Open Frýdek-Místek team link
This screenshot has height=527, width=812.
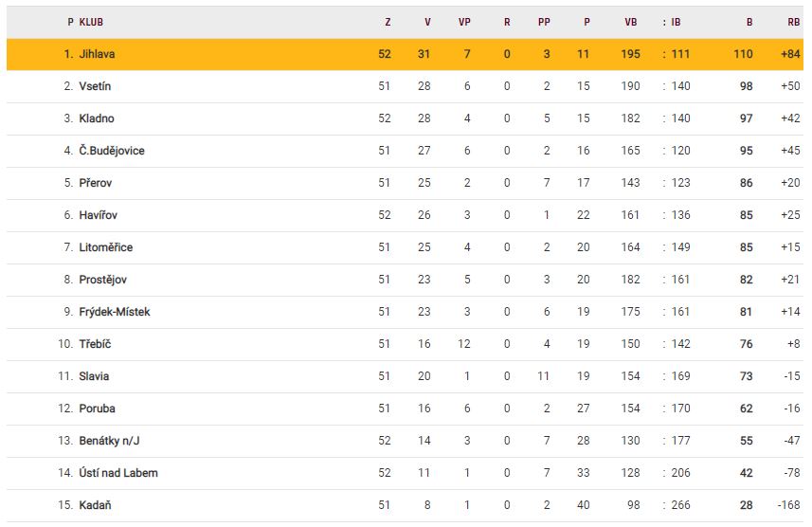[115, 312]
